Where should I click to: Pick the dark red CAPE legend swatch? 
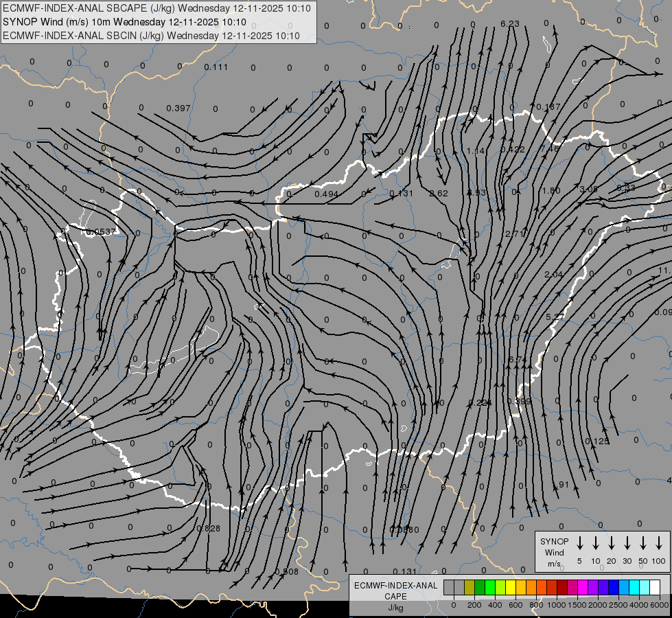click(x=562, y=587)
